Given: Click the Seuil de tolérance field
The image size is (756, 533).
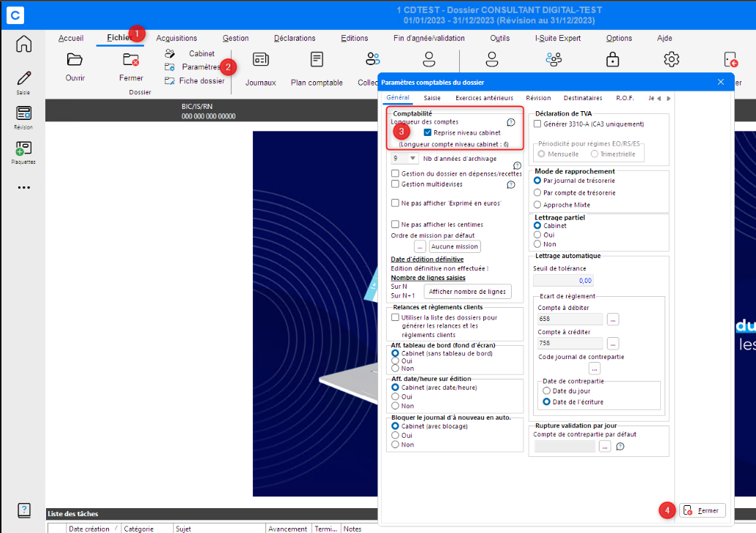Looking at the screenshot, I should tap(563, 280).
